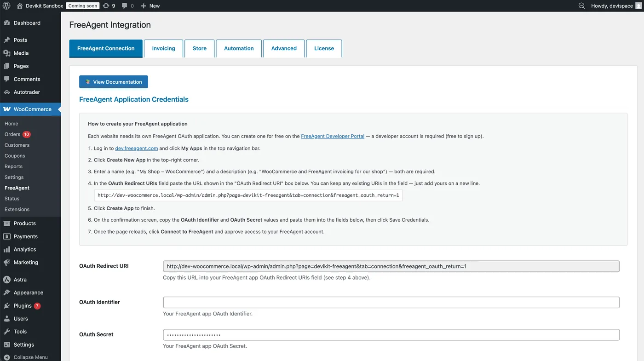Open the comments bubble icon in admin bar
644x361 pixels.
tap(125, 6)
